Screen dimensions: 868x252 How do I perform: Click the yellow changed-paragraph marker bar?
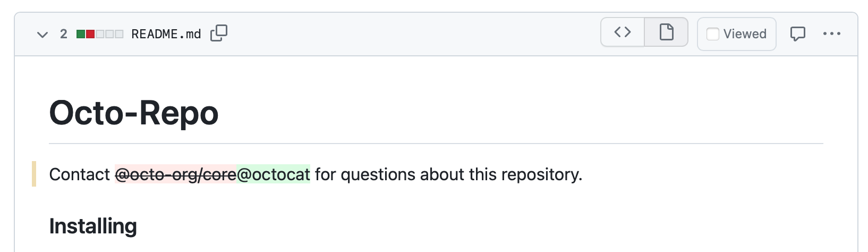pos(34,174)
